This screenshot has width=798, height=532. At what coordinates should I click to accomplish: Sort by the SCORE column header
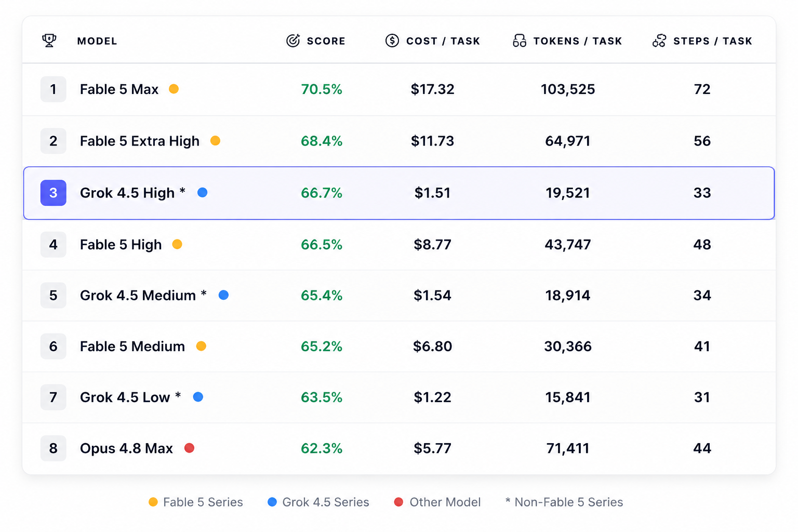coord(326,41)
